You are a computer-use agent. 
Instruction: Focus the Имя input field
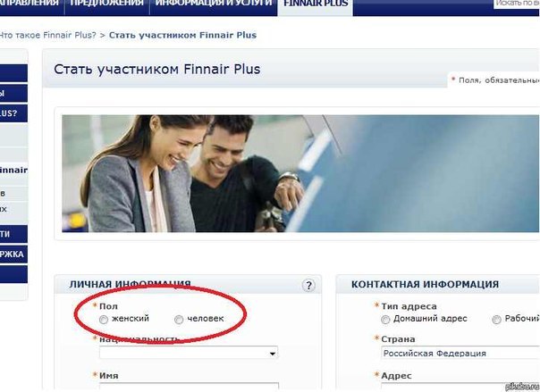pyautogui.click(x=189, y=388)
